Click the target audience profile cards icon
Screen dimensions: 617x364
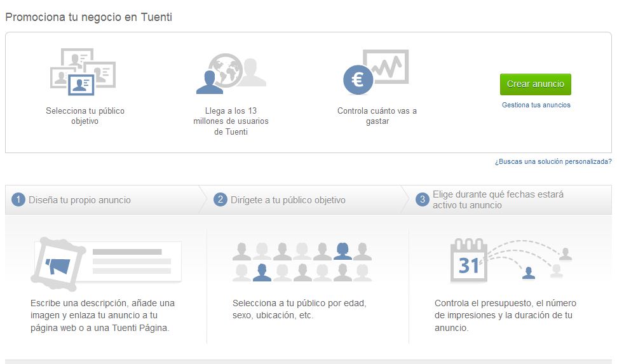click(x=83, y=71)
